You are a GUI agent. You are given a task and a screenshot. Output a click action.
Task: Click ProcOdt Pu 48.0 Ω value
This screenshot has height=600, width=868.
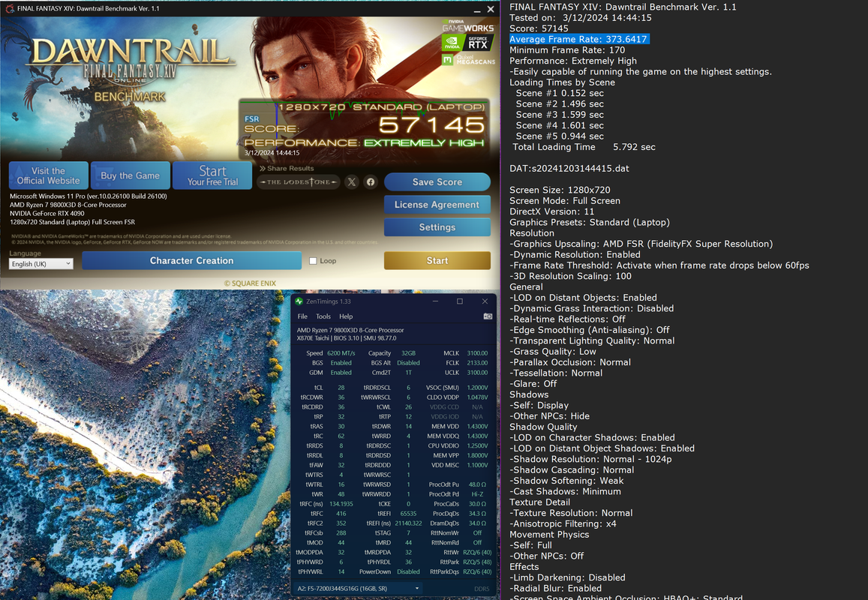point(477,484)
